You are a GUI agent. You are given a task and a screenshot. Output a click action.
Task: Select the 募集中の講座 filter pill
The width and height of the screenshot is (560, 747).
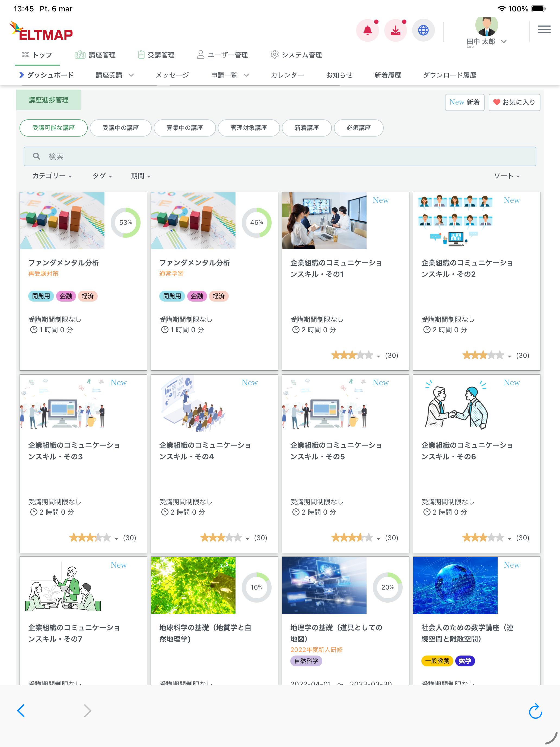185,128
